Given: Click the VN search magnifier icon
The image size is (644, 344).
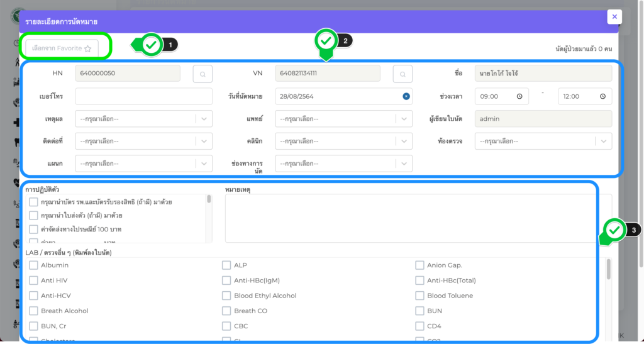Looking at the screenshot, I should (x=402, y=74).
